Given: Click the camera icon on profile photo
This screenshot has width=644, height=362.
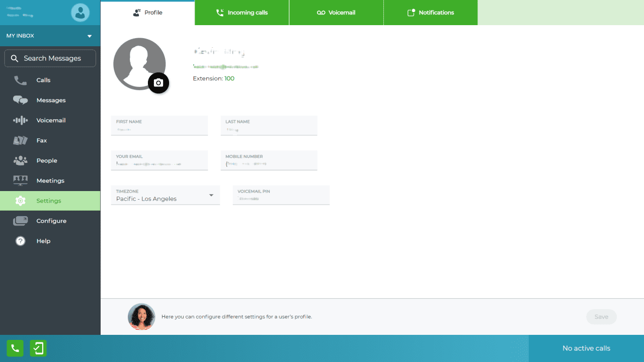Looking at the screenshot, I should tap(158, 83).
